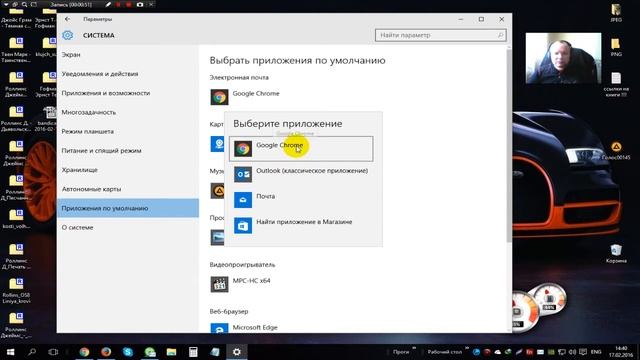Click the back arrow in Settings window
Image resolution: width=640 pixels, height=360 pixels.
point(68,19)
